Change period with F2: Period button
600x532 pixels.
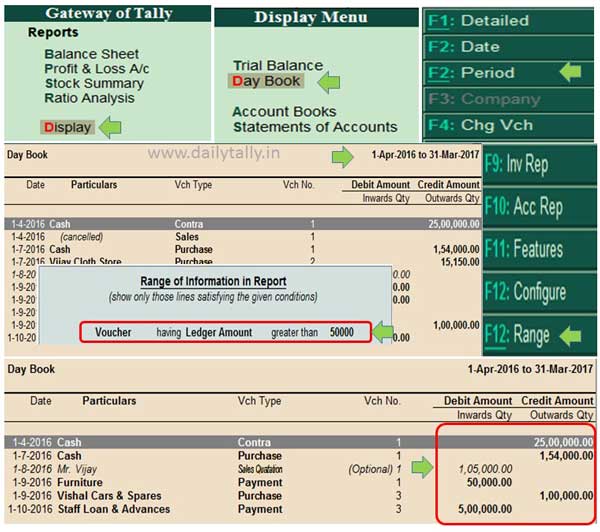[509, 73]
